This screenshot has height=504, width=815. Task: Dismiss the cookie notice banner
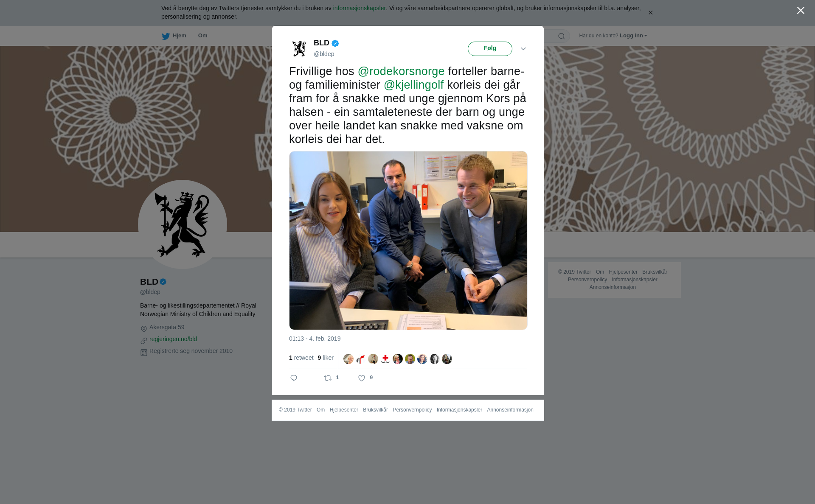coord(650,13)
